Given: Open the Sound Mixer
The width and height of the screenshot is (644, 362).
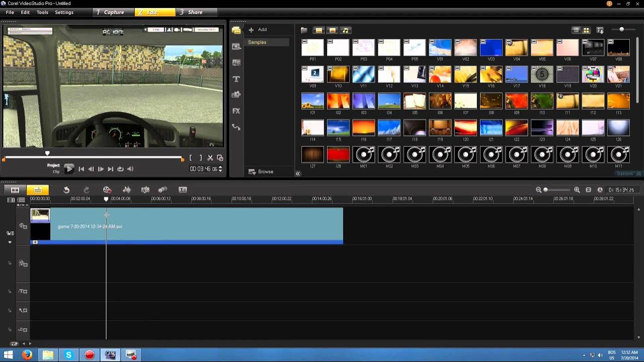Looking at the screenshot, I should tap(127, 190).
